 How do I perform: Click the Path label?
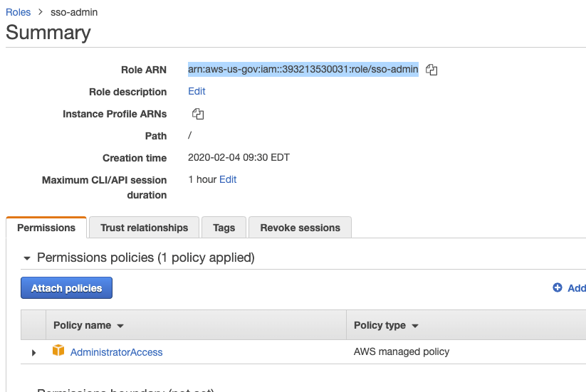tap(156, 136)
